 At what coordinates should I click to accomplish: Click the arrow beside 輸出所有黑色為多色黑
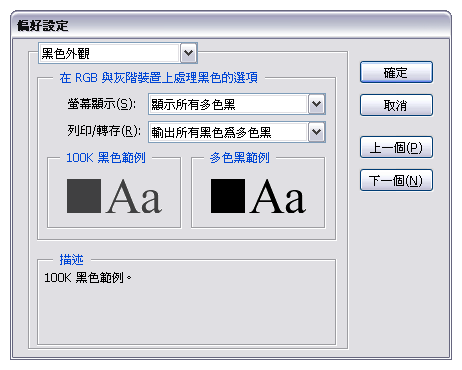click(316, 132)
